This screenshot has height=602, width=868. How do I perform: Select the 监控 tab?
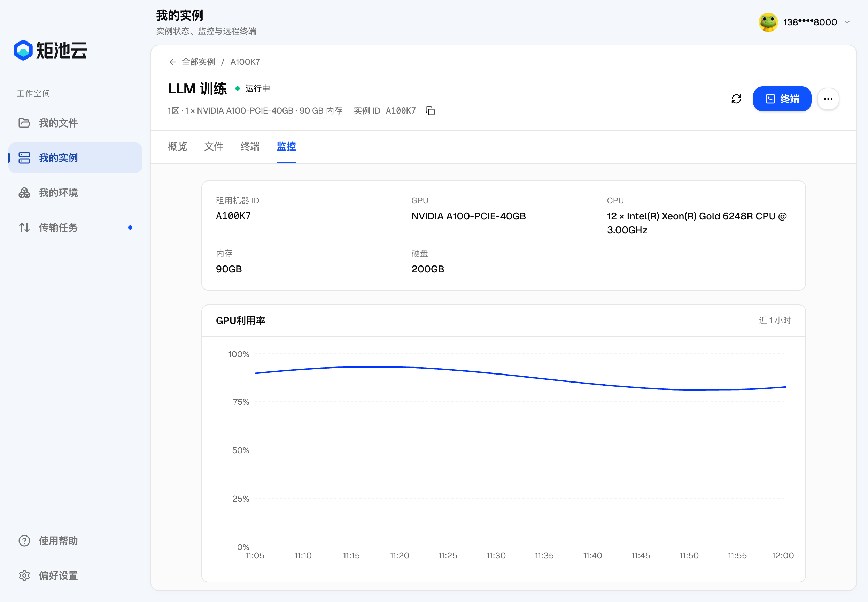pos(286,146)
